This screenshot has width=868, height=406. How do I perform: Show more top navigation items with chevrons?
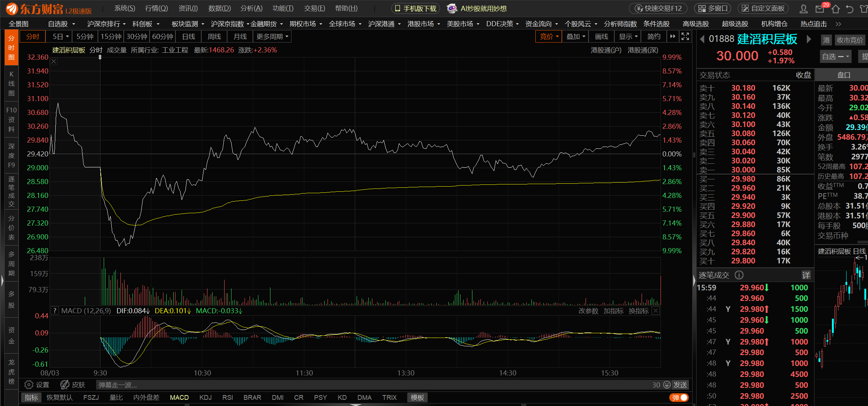coord(839,24)
